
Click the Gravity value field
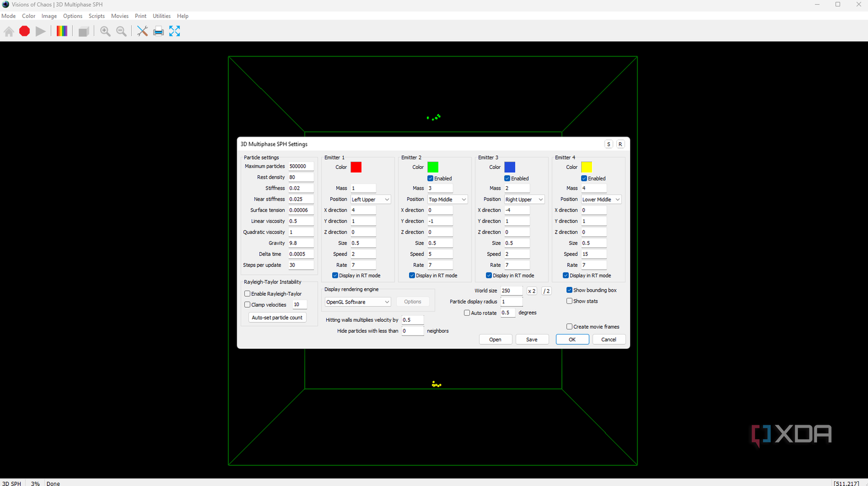301,244
